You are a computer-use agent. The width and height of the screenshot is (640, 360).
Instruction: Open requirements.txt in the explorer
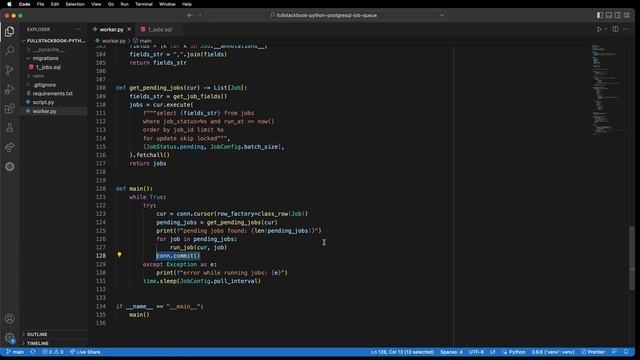[53, 93]
